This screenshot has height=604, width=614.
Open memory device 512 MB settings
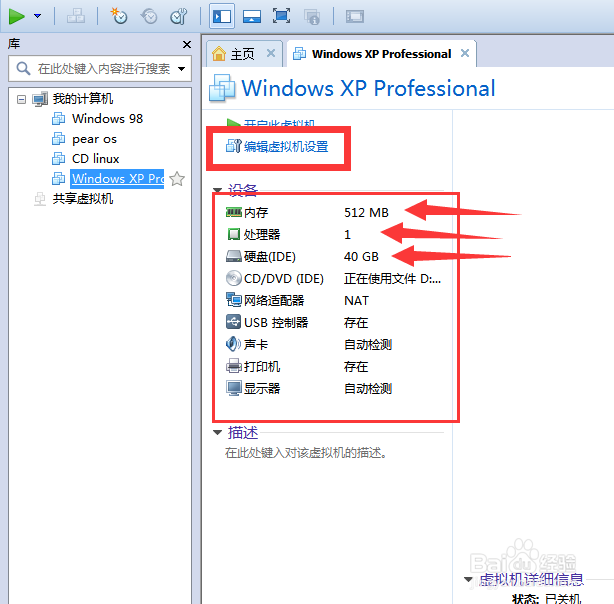click(335, 212)
